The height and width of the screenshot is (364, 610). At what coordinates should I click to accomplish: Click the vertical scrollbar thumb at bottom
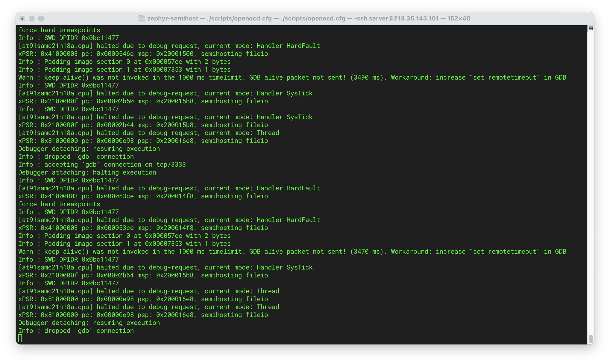pyautogui.click(x=591, y=339)
